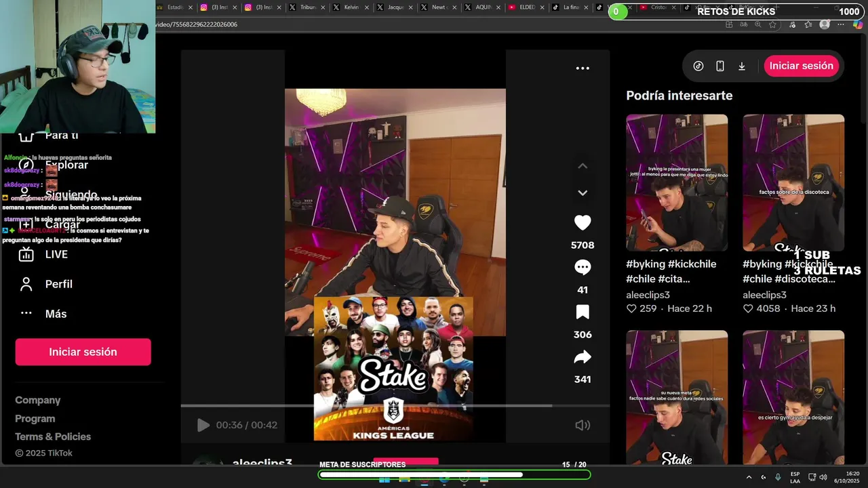This screenshot has width=868, height=488.
Task: Open thumbnail captioned 'es cierto gym ayuda a despejar'
Action: coord(793,397)
